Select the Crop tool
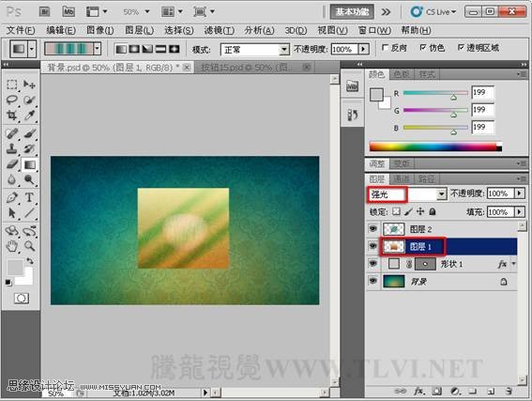Screen dimensions: 532x401 12,116
